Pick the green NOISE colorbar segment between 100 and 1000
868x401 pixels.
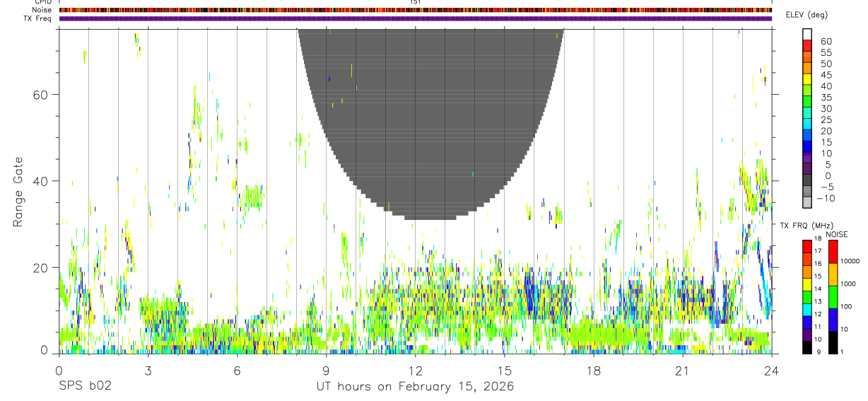tap(833, 296)
